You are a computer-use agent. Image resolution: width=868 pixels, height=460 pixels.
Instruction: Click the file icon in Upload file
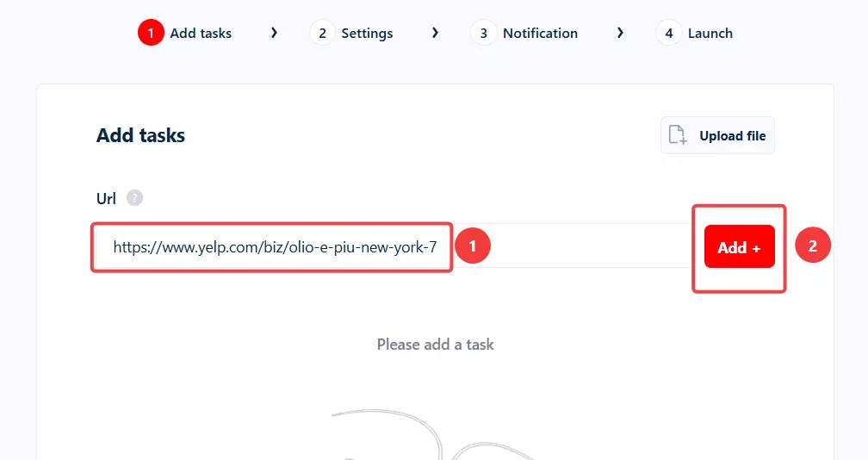point(678,135)
